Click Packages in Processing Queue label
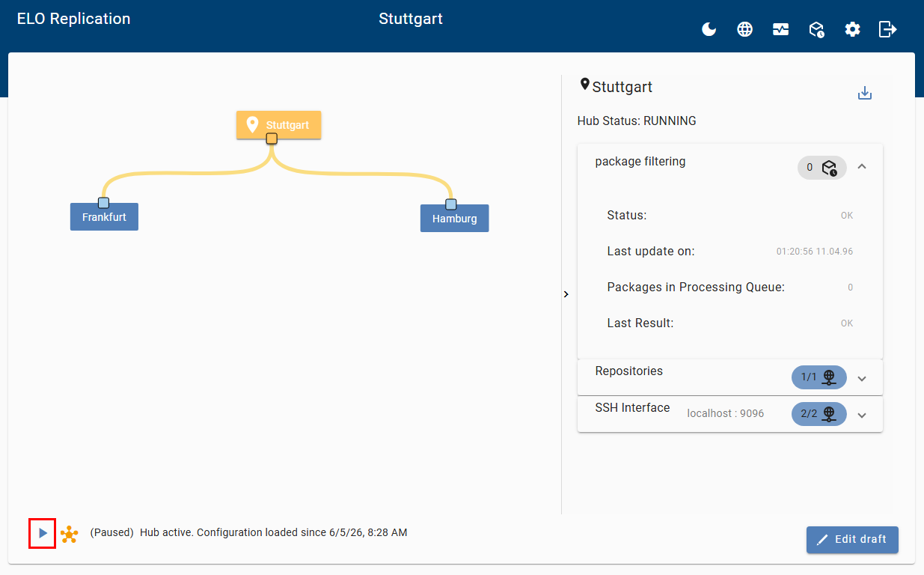The image size is (924, 575). (x=696, y=287)
